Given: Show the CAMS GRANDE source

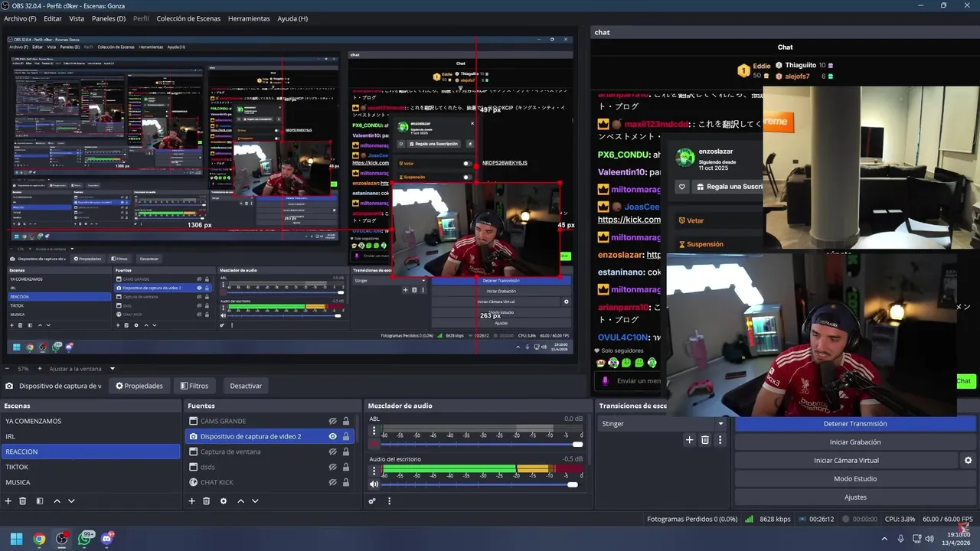Looking at the screenshot, I should 333,421.
